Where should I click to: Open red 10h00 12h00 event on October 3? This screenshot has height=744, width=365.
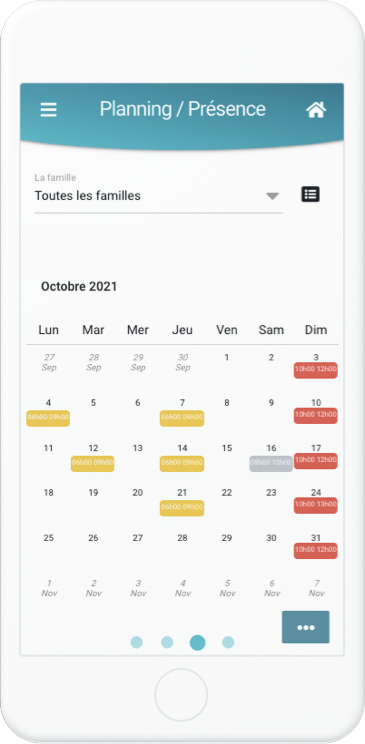(x=316, y=370)
